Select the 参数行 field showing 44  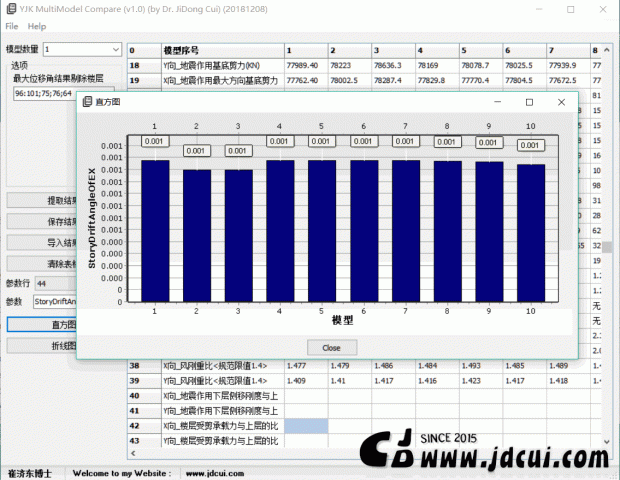coord(55,283)
